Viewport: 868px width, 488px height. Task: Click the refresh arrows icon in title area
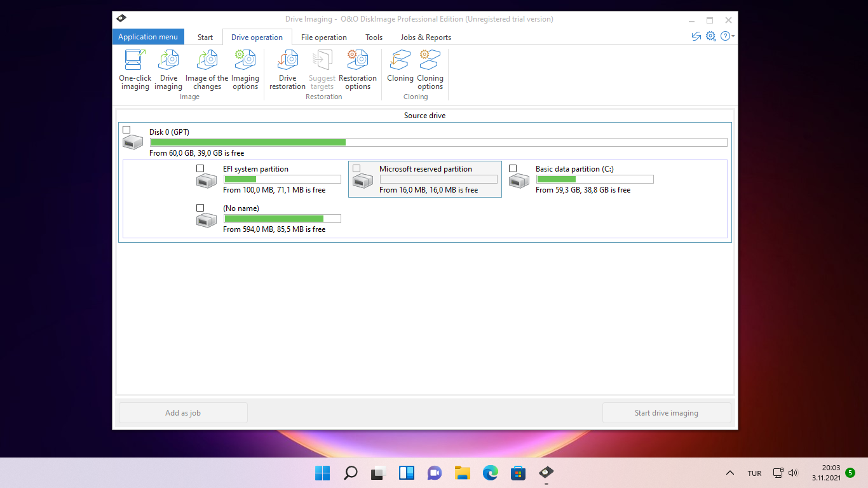(696, 36)
